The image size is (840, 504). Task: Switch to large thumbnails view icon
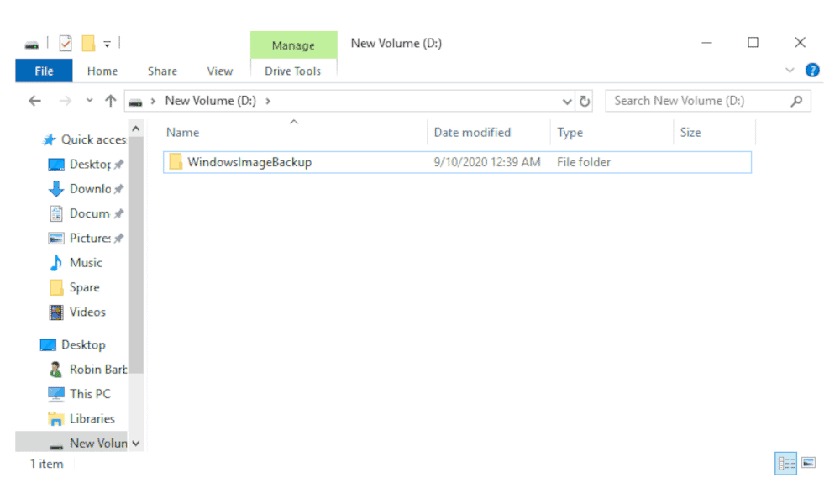[808, 462]
